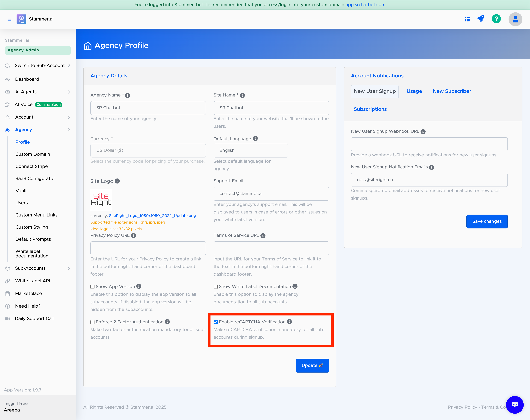This screenshot has width=530, height=420.
Task: Open Vault in sidebar
Action: [x=21, y=191]
